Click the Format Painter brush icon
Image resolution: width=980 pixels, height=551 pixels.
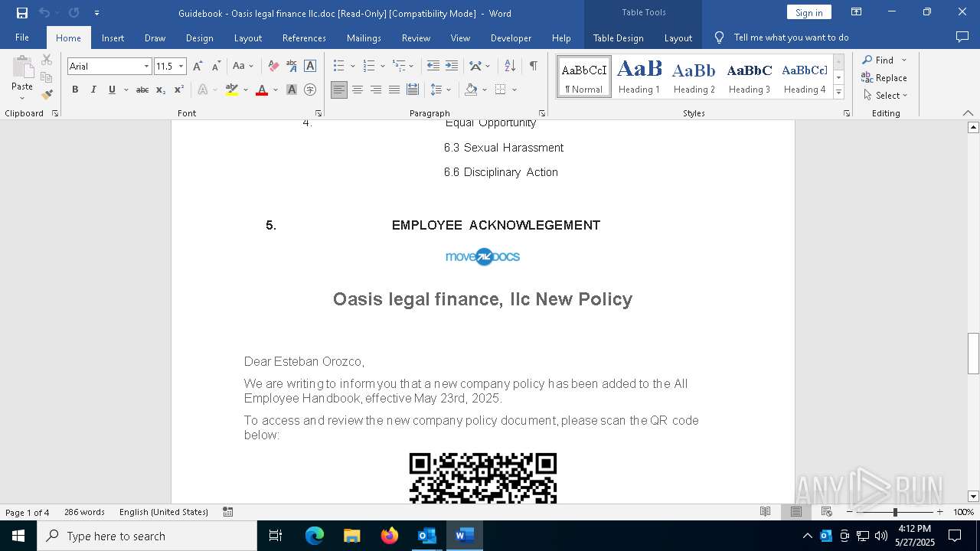click(x=47, y=95)
